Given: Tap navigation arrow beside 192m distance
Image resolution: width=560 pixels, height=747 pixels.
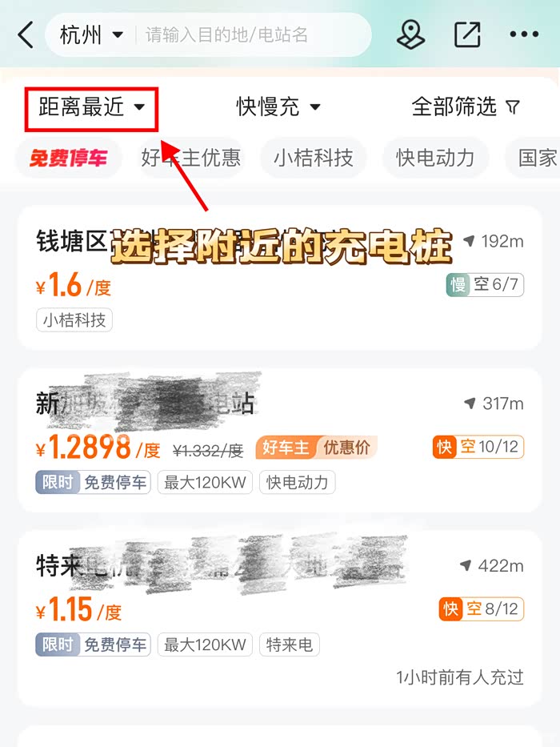Looking at the screenshot, I should 470,241.
